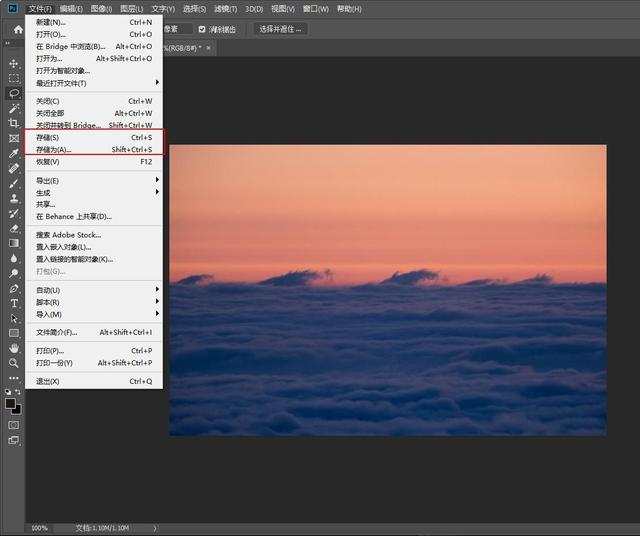Click the Home icon
This screenshot has width=640, height=536.
click(18, 29)
